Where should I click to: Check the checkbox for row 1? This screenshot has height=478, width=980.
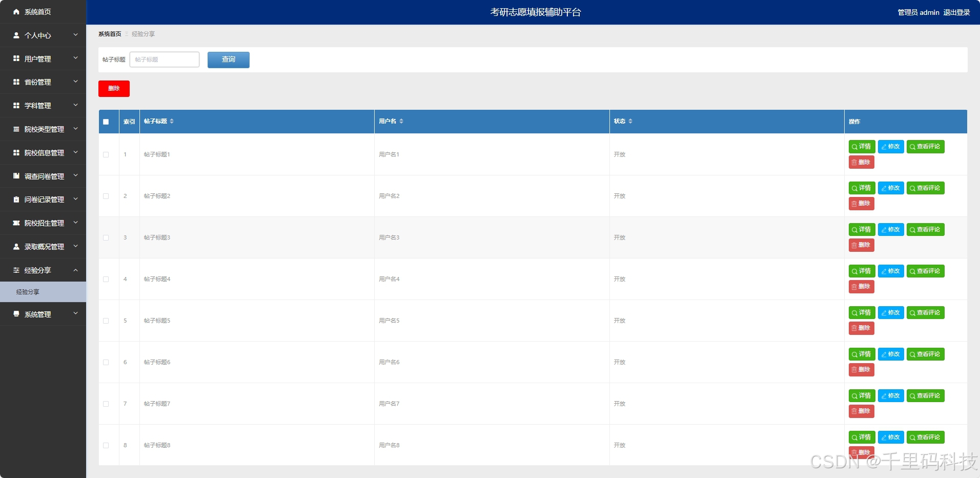106,154
